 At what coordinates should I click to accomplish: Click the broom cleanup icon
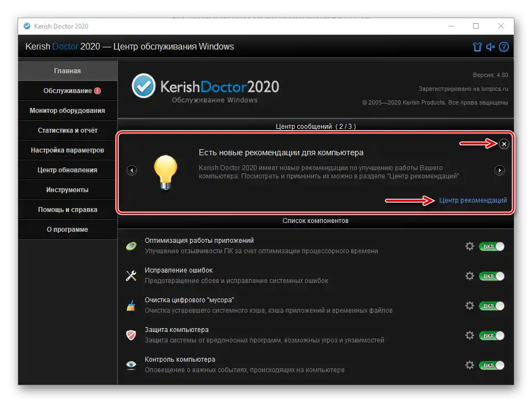(x=131, y=306)
